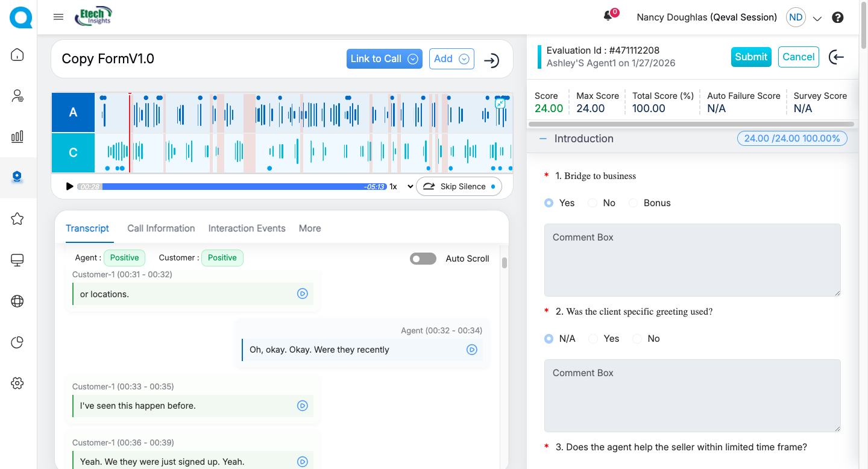This screenshot has width=868, height=469.
Task: Open the hamburger menu icon
Action: click(x=58, y=17)
